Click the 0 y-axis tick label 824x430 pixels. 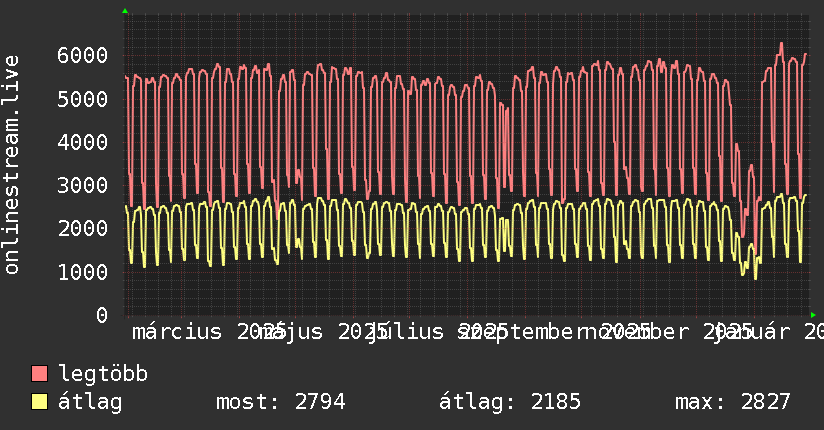pos(101,316)
